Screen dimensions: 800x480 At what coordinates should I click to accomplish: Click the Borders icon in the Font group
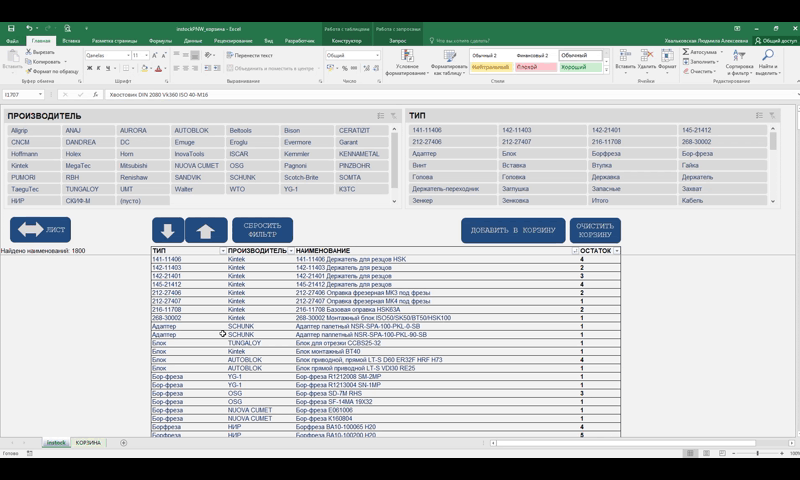(x=126, y=68)
